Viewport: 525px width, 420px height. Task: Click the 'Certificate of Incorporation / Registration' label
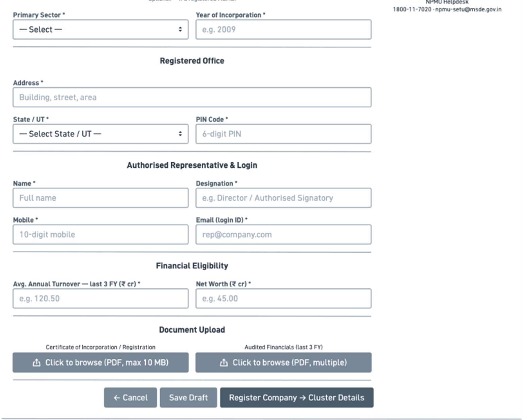[x=100, y=347]
